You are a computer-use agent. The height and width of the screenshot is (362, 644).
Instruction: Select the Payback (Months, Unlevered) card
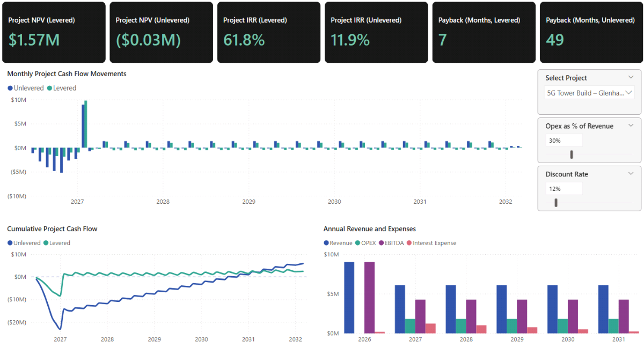pos(591,32)
